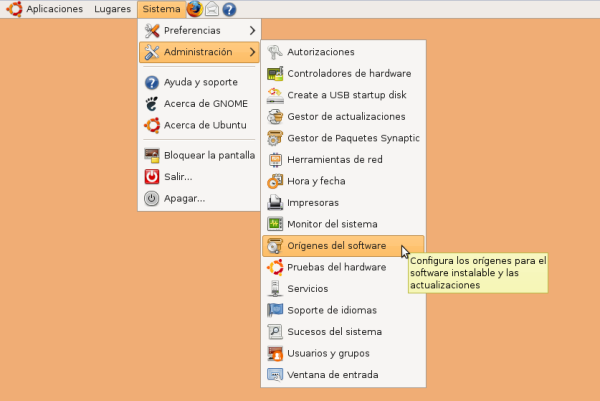
Task: Click the Ubuntu logo beside Pruebas del hardware
Action: pyautogui.click(x=275, y=267)
